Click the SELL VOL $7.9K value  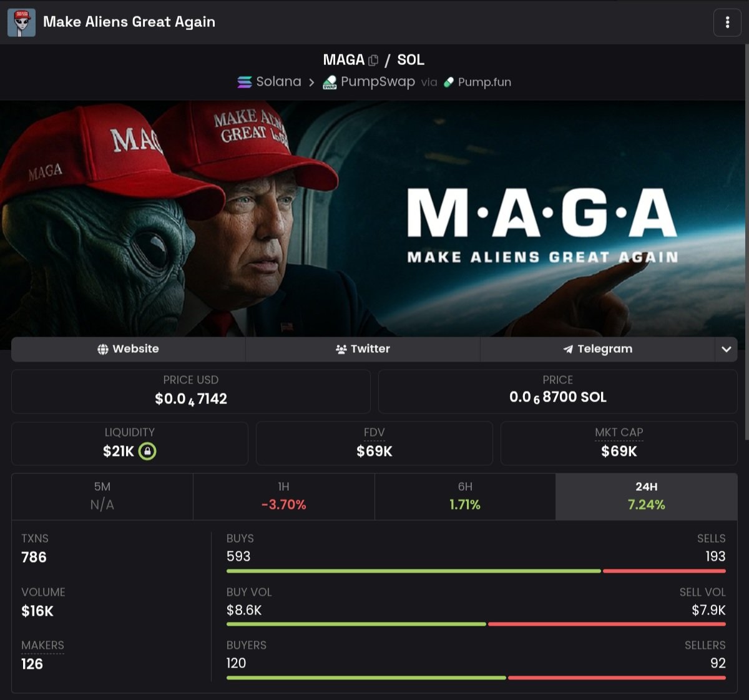point(708,610)
